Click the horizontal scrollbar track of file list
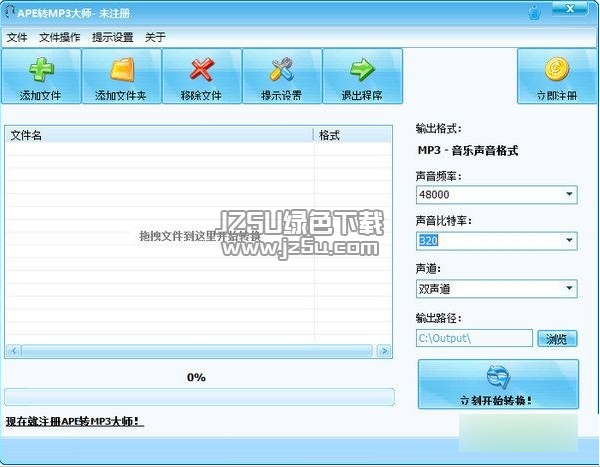The height and width of the screenshot is (467, 600). (x=197, y=351)
